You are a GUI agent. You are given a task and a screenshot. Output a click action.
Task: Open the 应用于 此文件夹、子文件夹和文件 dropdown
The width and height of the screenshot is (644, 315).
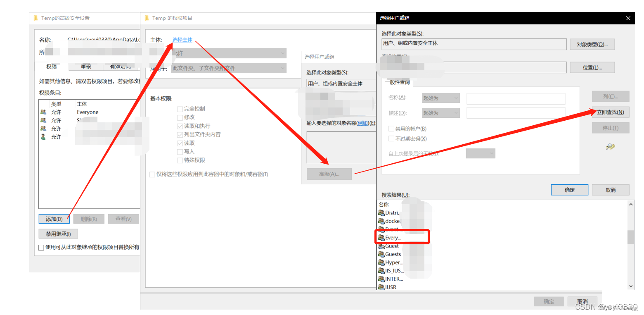coord(229,68)
